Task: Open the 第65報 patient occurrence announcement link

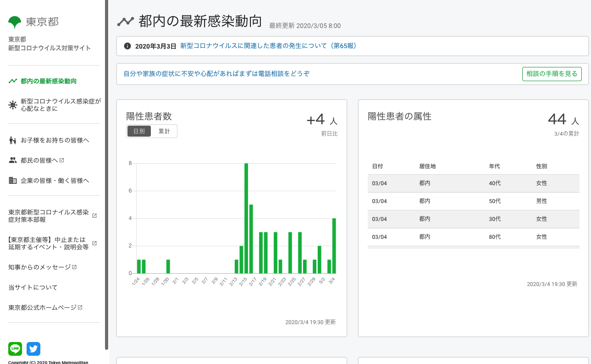Action: point(268,46)
